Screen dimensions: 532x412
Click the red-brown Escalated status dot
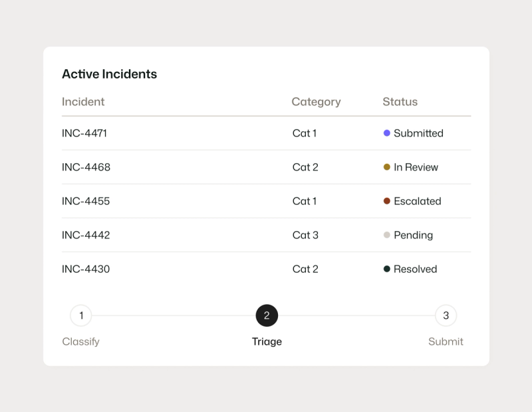click(x=387, y=201)
